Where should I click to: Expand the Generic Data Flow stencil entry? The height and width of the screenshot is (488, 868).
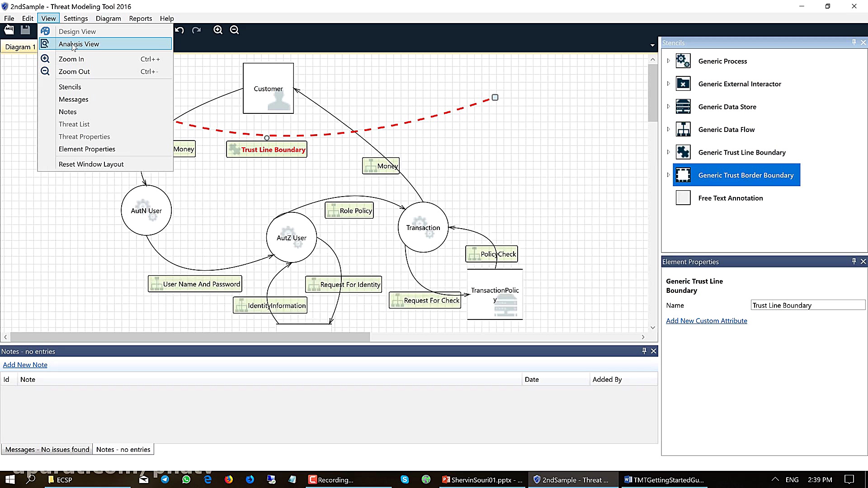(x=669, y=129)
